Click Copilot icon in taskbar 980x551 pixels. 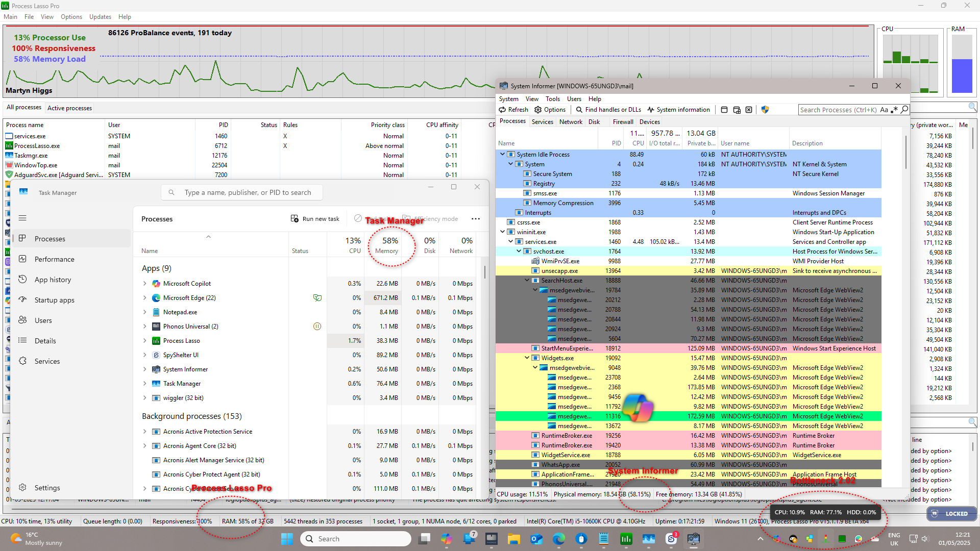coord(447,539)
